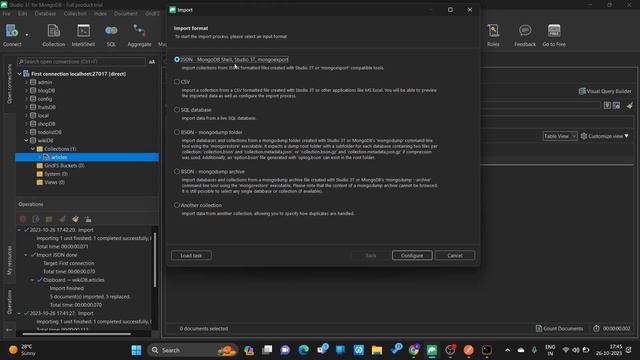Image resolution: width=640 pixels, height=360 pixels.
Task: Click the Operations panel vertical scrollbar
Action: coord(155,259)
